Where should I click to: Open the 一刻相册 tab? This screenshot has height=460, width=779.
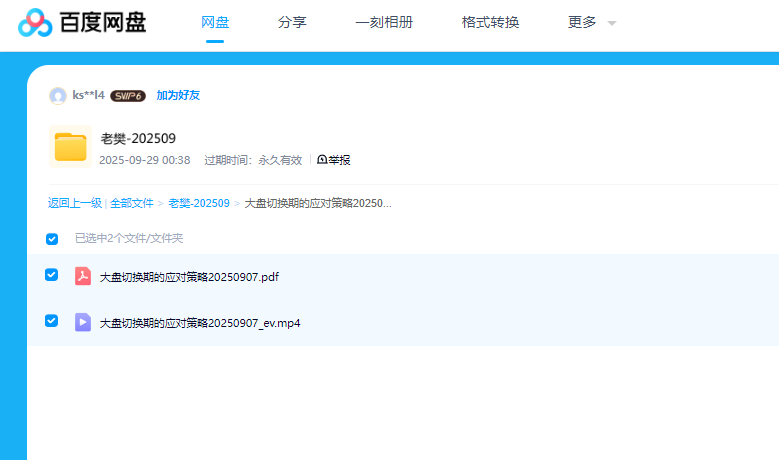384,22
